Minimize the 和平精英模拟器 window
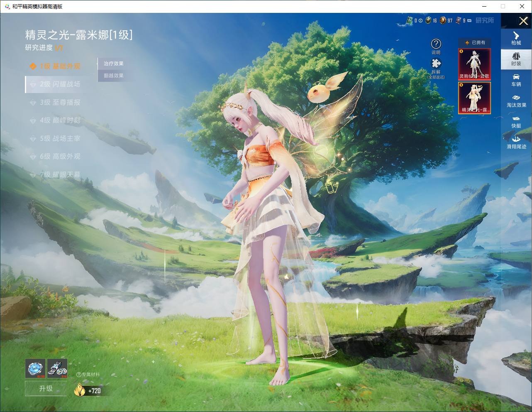The image size is (532, 412). 484,6
